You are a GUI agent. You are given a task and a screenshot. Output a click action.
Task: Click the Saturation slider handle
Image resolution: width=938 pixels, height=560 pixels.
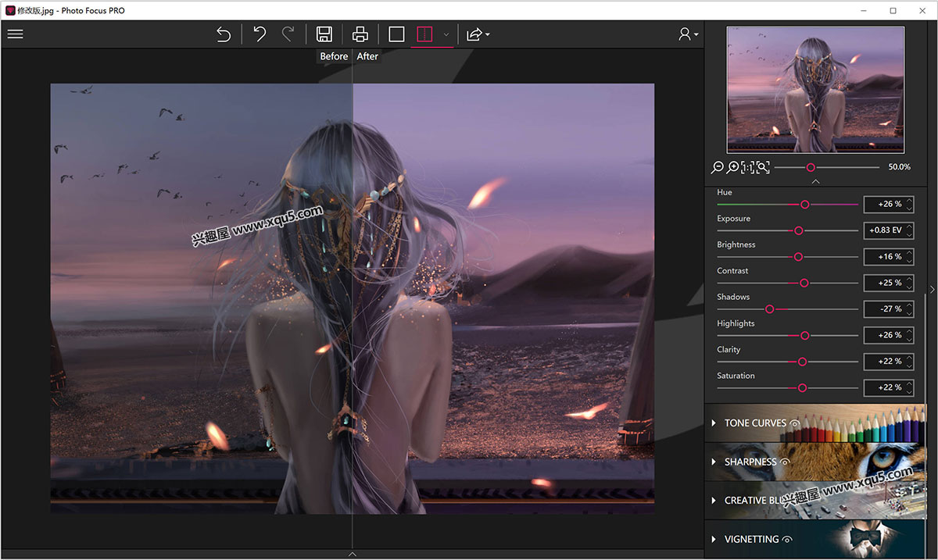(x=802, y=387)
